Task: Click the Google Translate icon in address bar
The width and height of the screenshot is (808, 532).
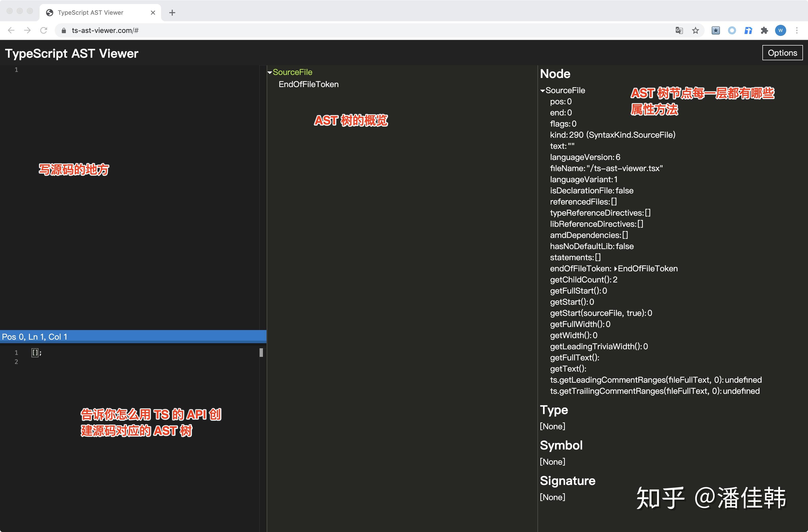Action: point(679,31)
